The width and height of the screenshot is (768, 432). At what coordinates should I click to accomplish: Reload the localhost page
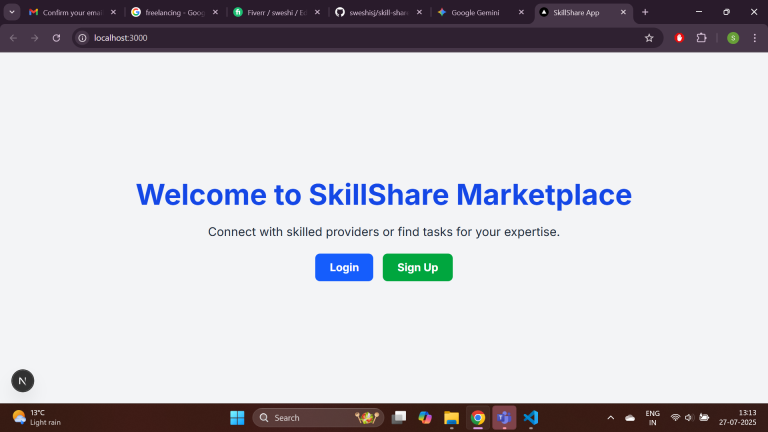click(56, 38)
